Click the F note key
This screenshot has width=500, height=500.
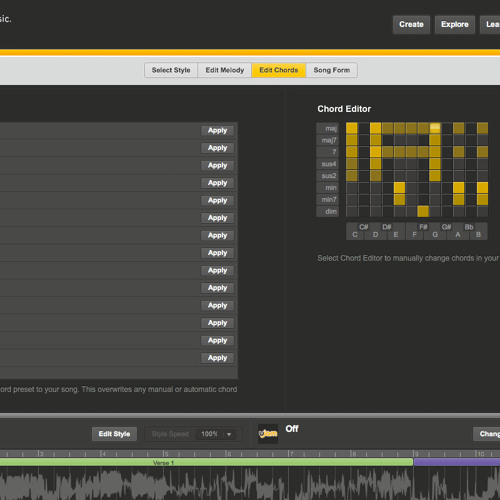click(414, 235)
